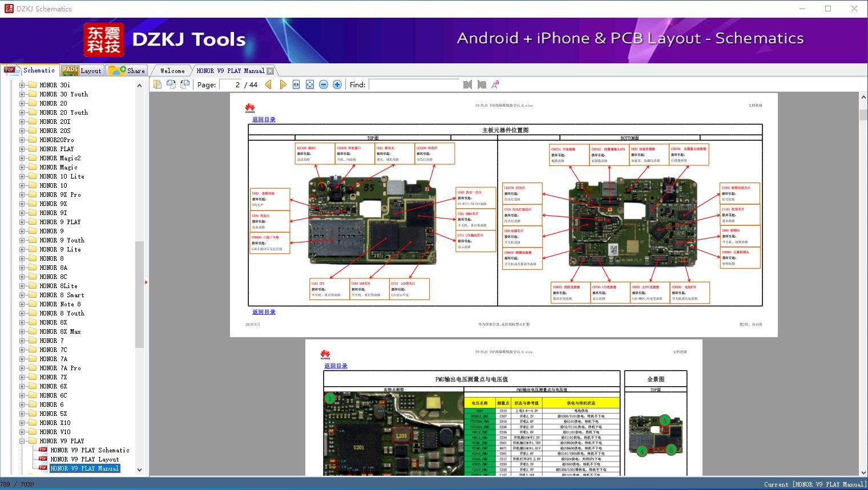Click the folder icon next to HONOR Note 8
This screenshot has width=868, height=490.
(33, 304)
